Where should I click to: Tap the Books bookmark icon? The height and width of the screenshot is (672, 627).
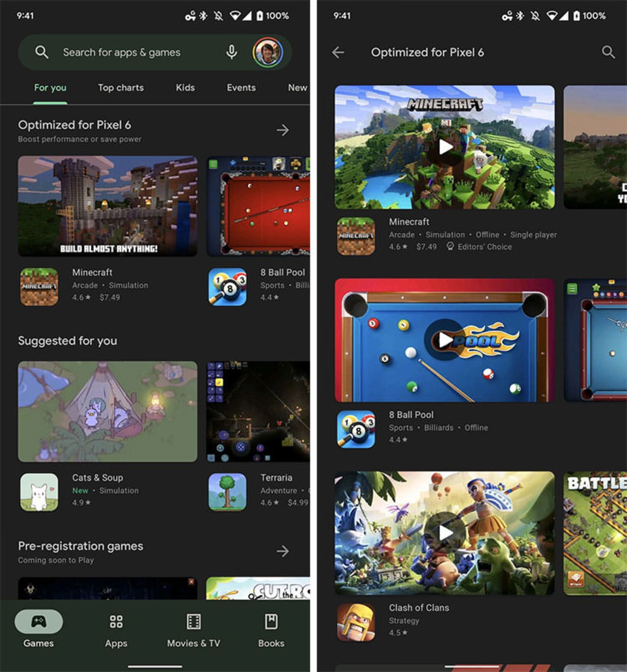point(271,621)
